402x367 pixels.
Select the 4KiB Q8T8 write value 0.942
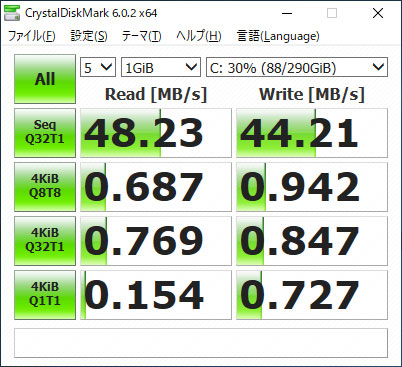(312, 187)
